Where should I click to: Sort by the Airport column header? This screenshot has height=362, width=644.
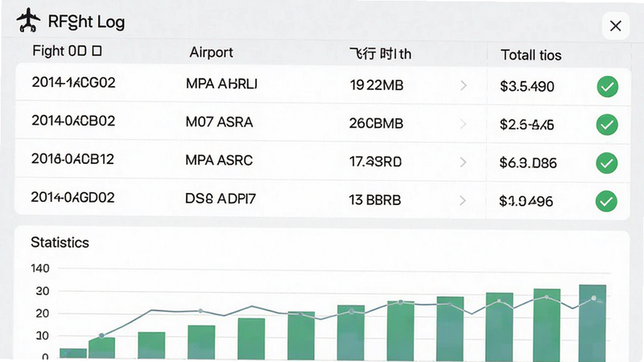click(211, 52)
